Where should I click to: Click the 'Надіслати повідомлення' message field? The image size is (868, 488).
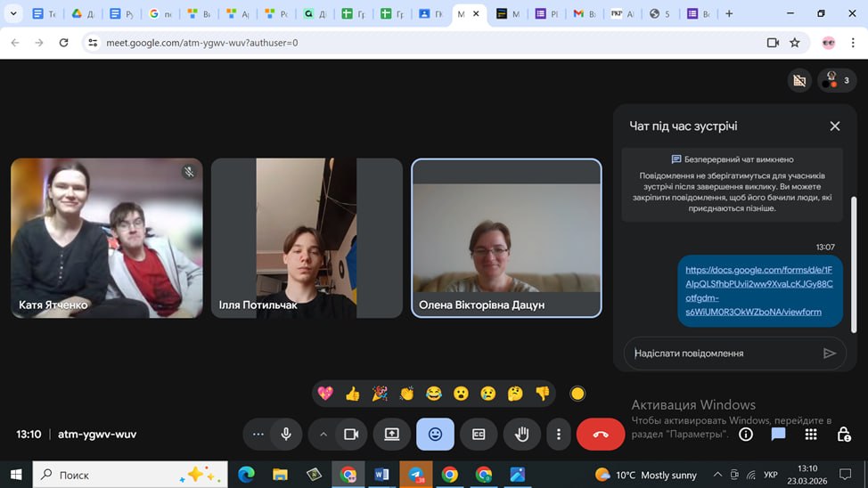pyautogui.click(x=722, y=354)
